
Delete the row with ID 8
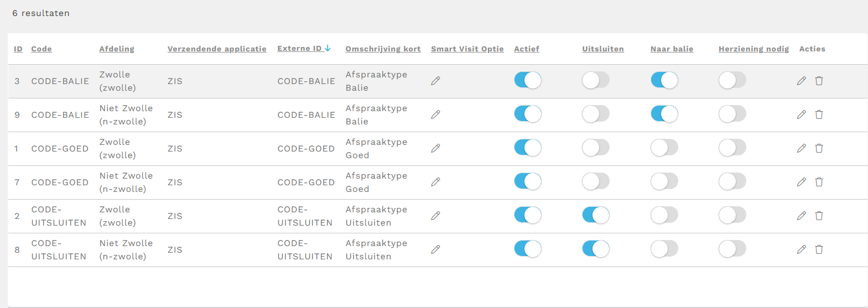point(819,249)
